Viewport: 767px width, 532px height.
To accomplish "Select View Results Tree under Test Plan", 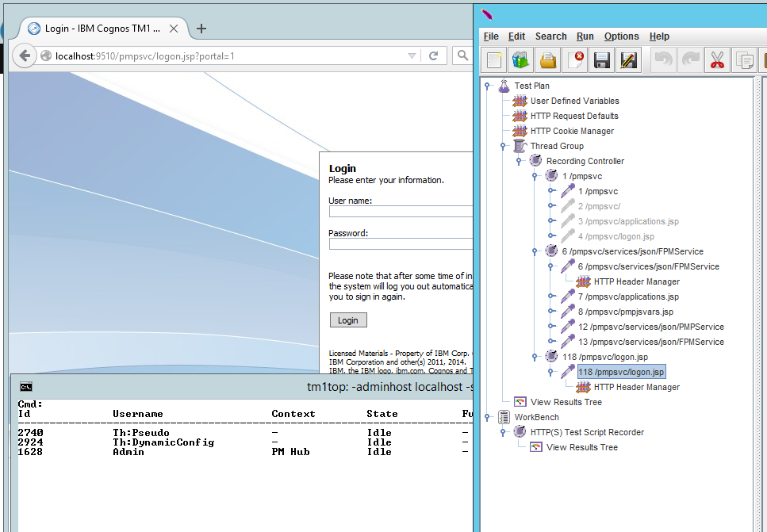I will (x=566, y=402).
